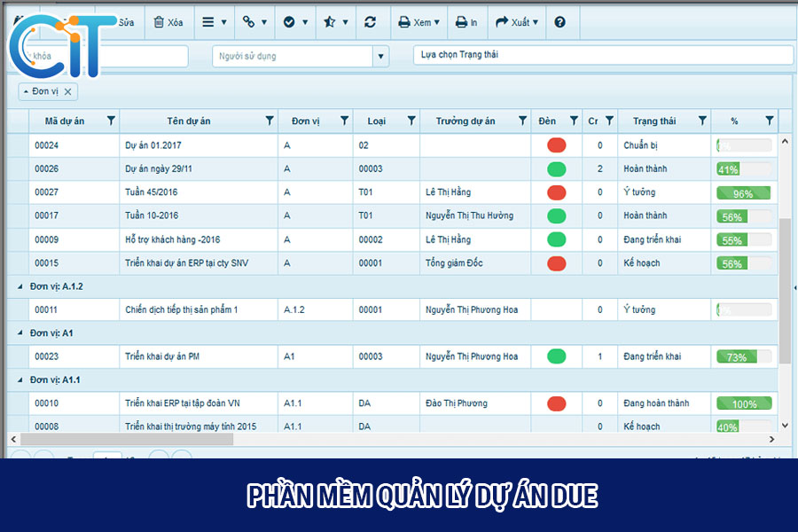Open the Xuất export dropdown
The image size is (798, 532).
(x=517, y=22)
